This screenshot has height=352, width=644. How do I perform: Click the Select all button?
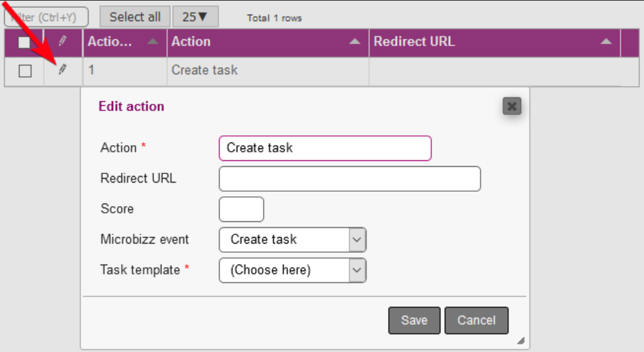click(135, 17)
